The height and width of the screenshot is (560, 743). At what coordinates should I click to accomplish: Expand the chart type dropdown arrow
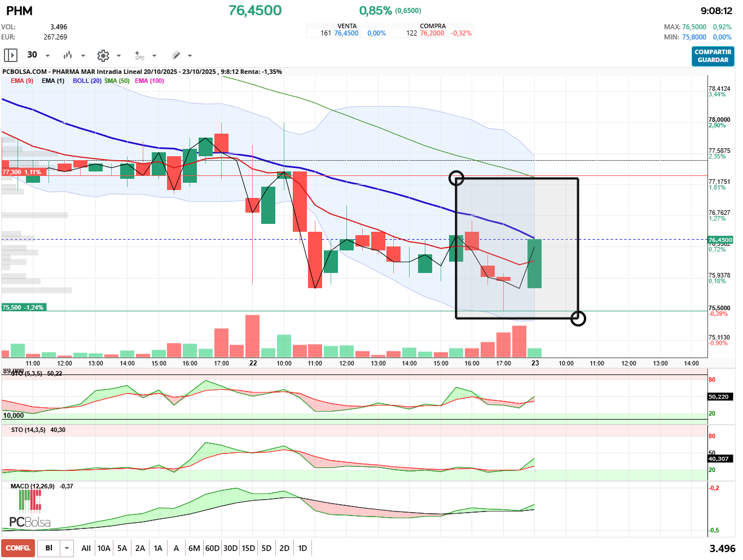coord(83,56)
